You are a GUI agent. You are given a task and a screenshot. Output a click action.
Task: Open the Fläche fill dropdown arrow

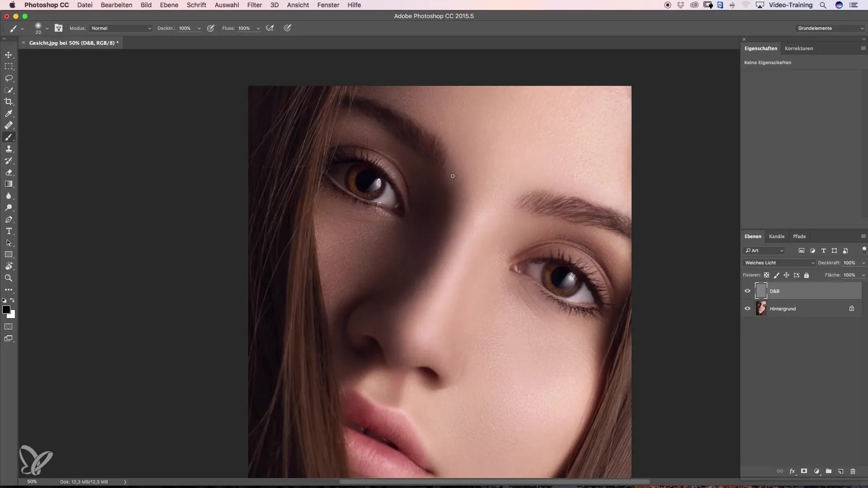point(863,275)
